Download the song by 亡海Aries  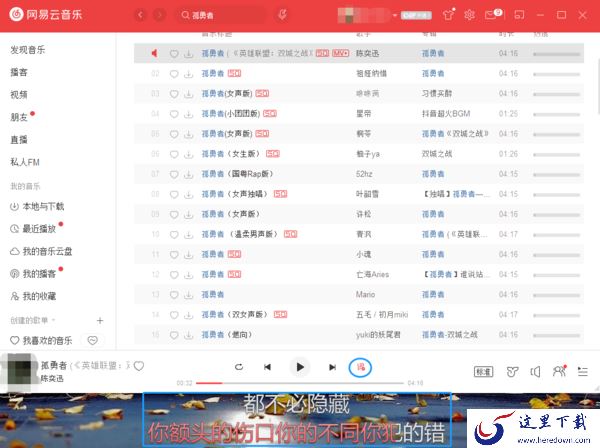(189, 275)
